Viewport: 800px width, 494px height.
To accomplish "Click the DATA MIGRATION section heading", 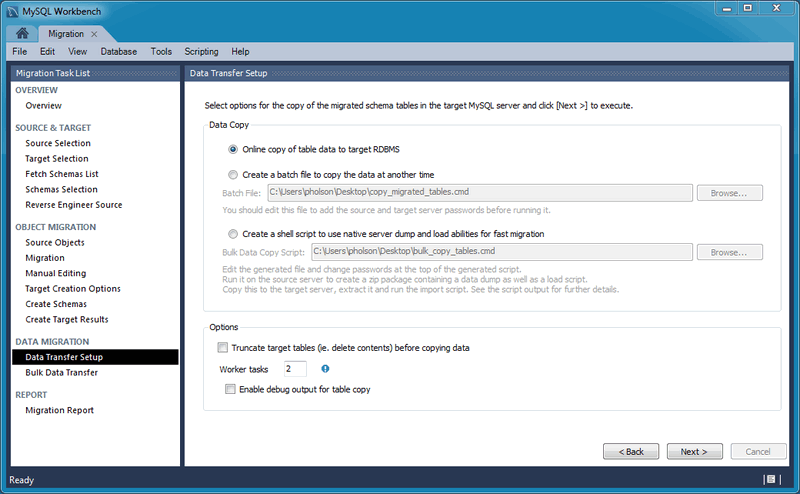I will click(52, 341).
